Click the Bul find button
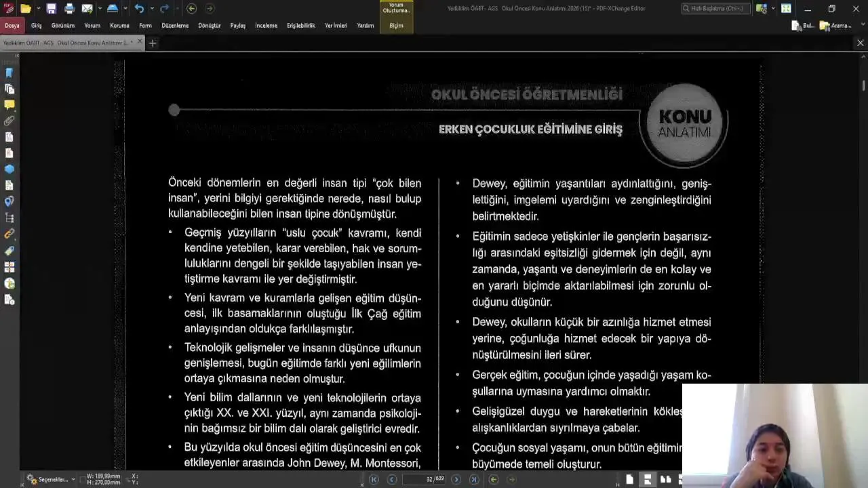Viewport: 868px width, 488px height. (x=803, y=26)
